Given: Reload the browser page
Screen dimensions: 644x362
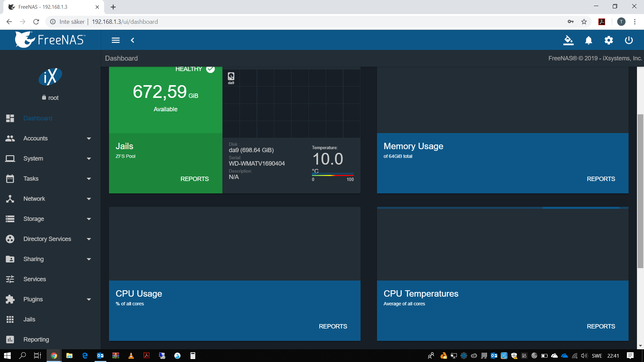Looking at the screenshot, I should pos(36,22).
